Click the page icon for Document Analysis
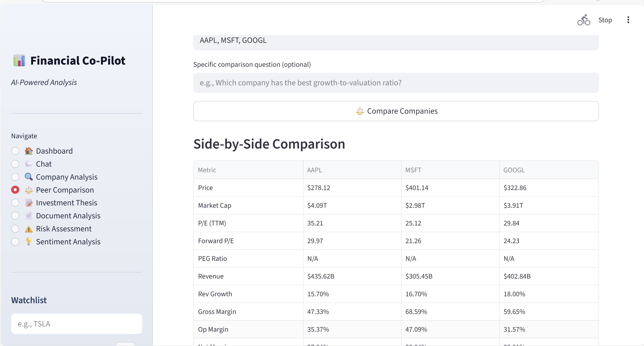 [29, 216]
